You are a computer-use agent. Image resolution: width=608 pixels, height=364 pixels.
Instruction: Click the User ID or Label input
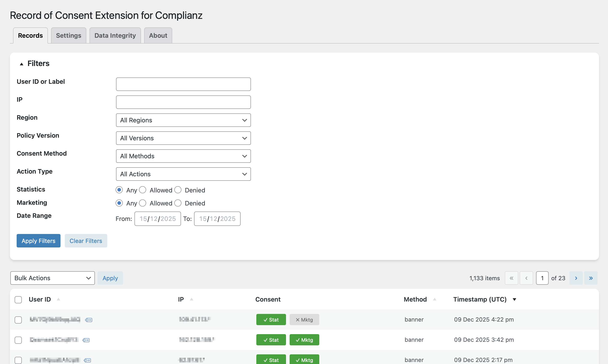point(183,84)
